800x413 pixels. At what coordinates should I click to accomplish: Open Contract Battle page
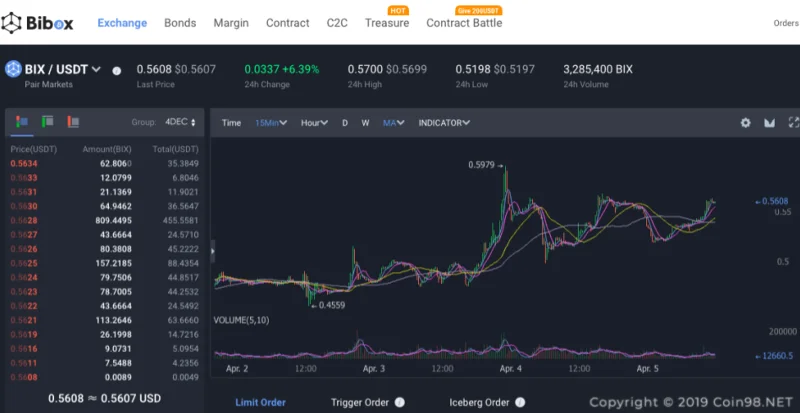tap(464, 23)
